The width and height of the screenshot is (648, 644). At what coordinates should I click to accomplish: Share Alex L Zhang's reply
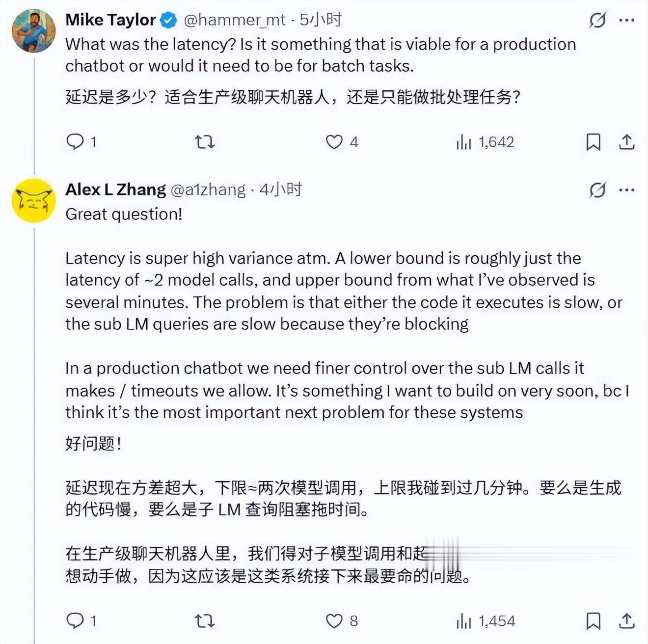pyautogui.click(x=626, y=621)
